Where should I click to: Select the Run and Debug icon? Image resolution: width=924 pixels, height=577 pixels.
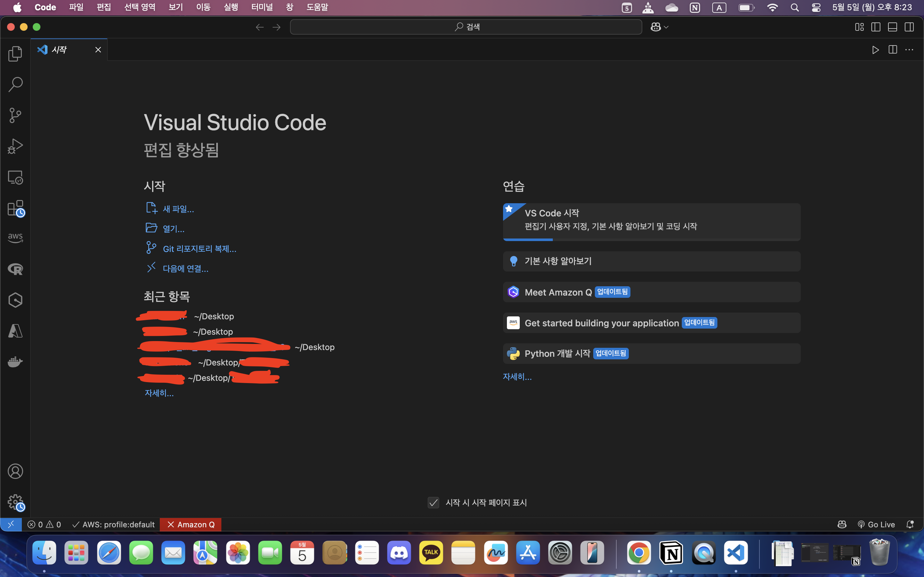pyautogui.click(x=15, y=146)
